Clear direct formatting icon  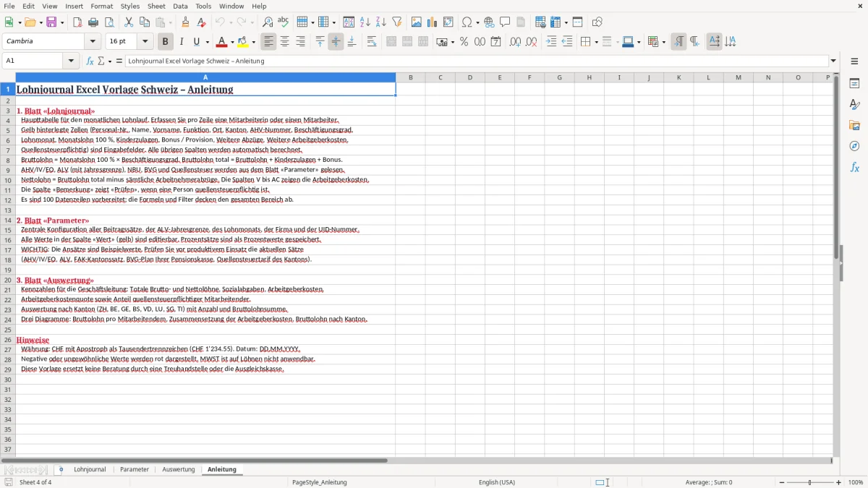pyautogui.click(x=201, y=22)
